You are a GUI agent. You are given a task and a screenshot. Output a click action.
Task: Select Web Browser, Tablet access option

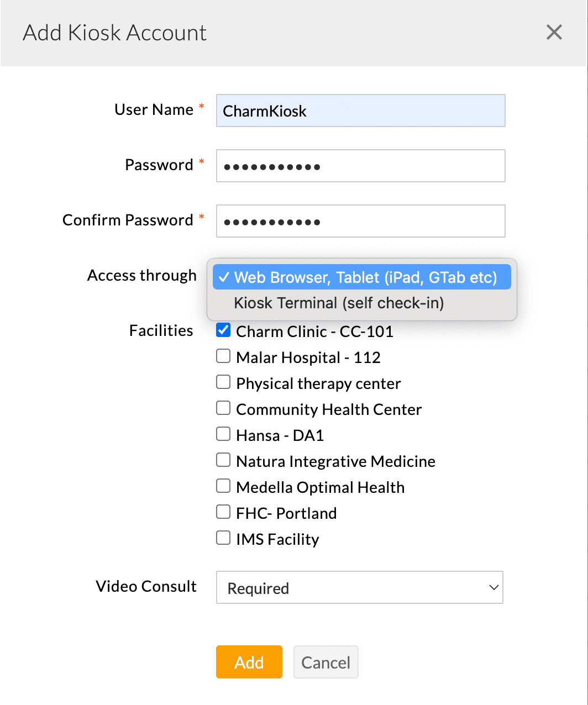click(362, 277)
